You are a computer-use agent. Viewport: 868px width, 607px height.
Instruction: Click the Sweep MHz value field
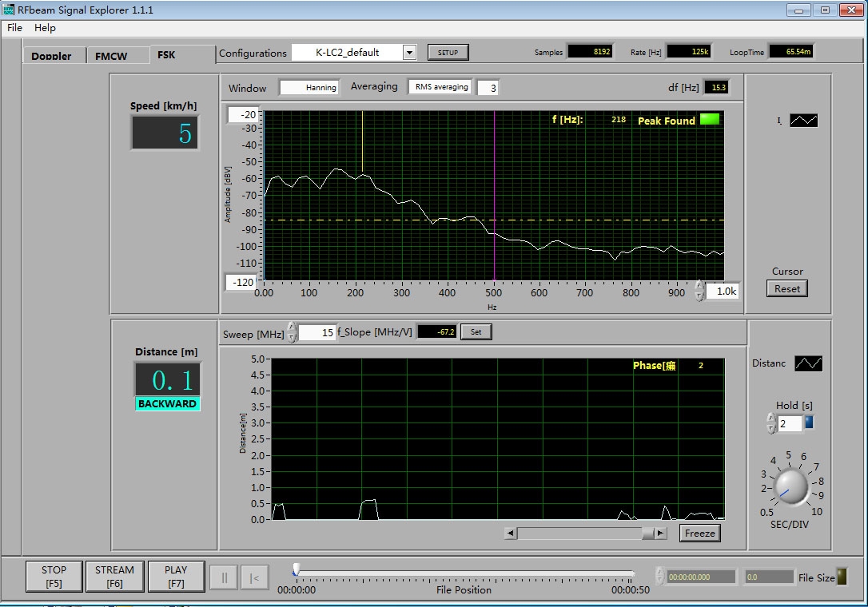pyautogui.click(x=317, y=332)
